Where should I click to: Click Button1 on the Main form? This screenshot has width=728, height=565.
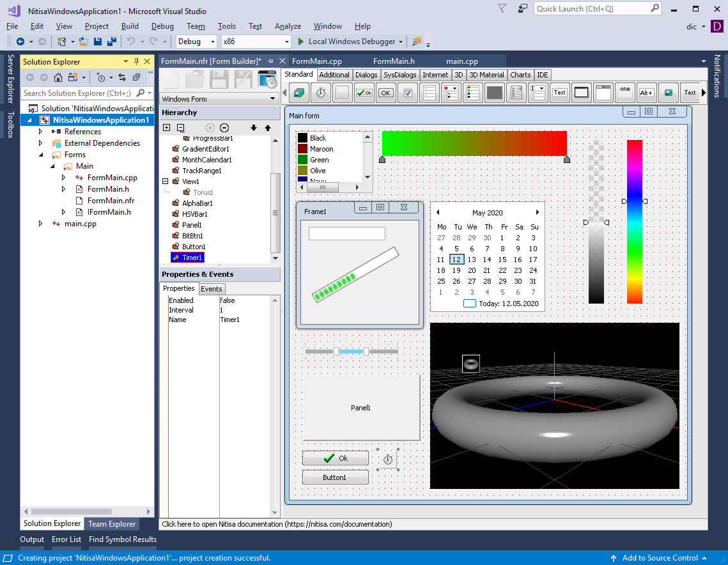click(335, 477)
